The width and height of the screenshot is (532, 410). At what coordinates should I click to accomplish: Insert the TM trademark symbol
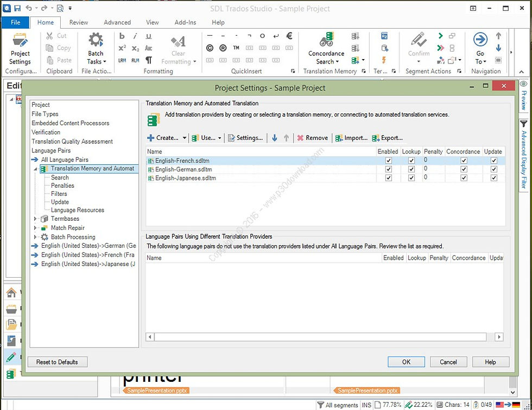click(x=236, y=48)
